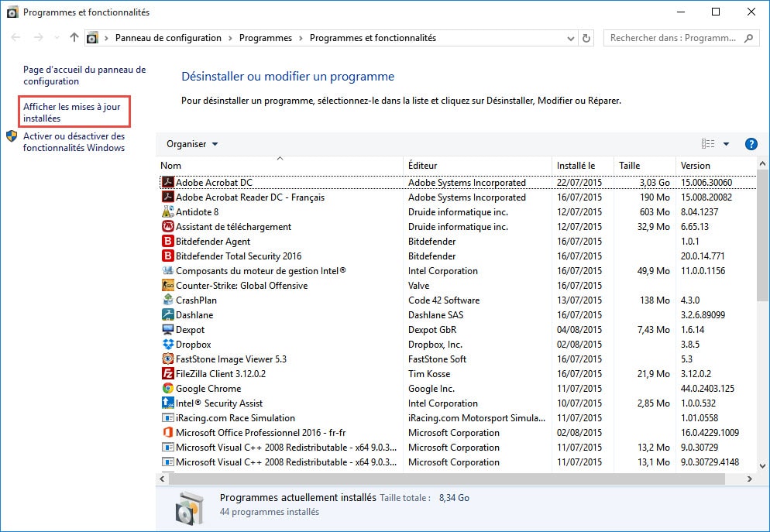
Task: Open Page d'accueil du panneau de configuration
Action: click(84, 76)
